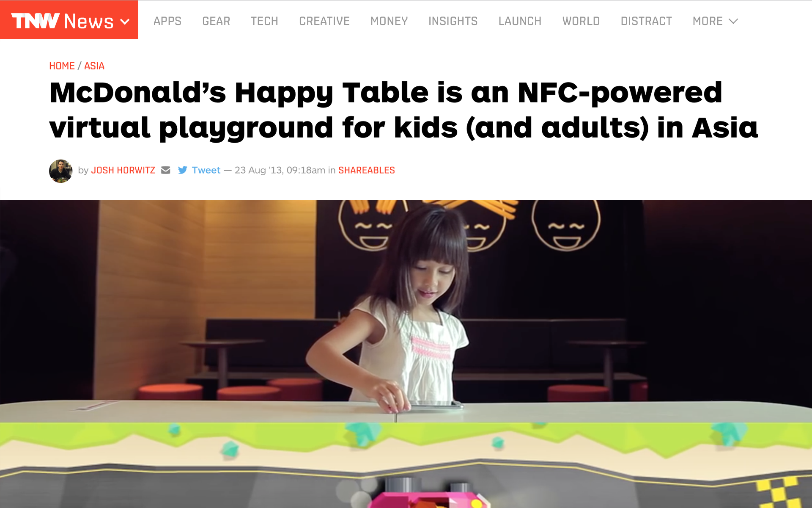Select the TECH nav item

point(264,21)
